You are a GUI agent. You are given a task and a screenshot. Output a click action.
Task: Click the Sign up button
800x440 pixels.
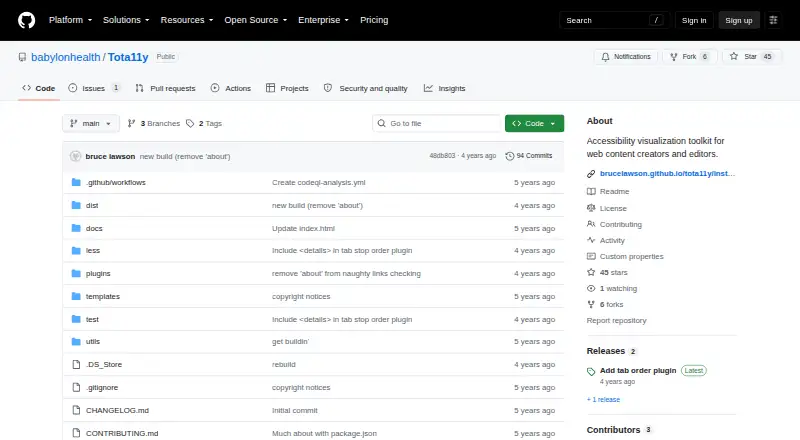pos(739,20)
